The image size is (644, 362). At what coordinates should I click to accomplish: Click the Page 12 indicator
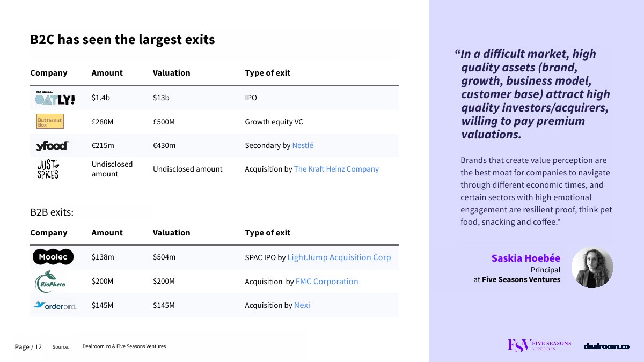[x=28, y=347]
